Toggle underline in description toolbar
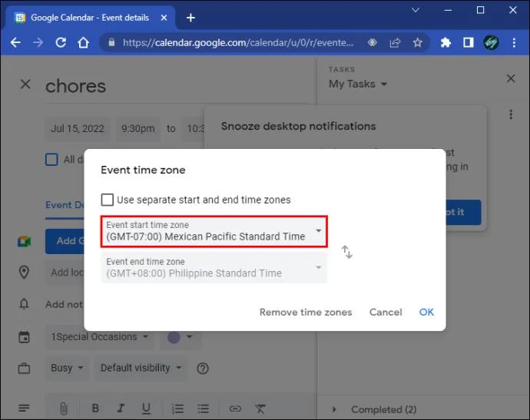The width and height of the screenshot is (530, 420). pyautogui.click(x=146, y=408)
